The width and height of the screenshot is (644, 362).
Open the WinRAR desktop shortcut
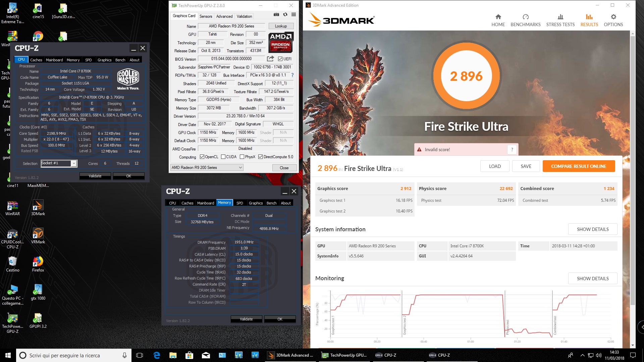12,207
